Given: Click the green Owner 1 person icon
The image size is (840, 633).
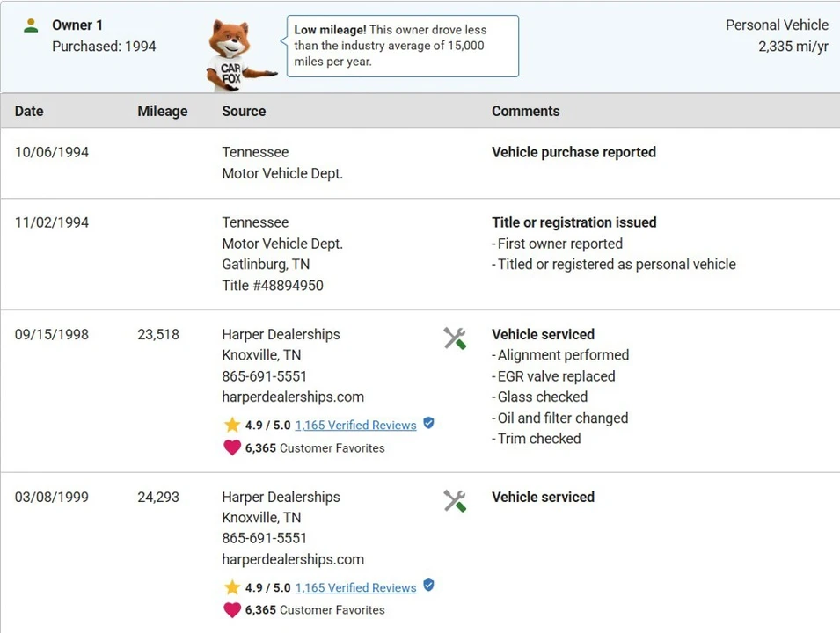Looking at the screenshot, I should [31, 25].
